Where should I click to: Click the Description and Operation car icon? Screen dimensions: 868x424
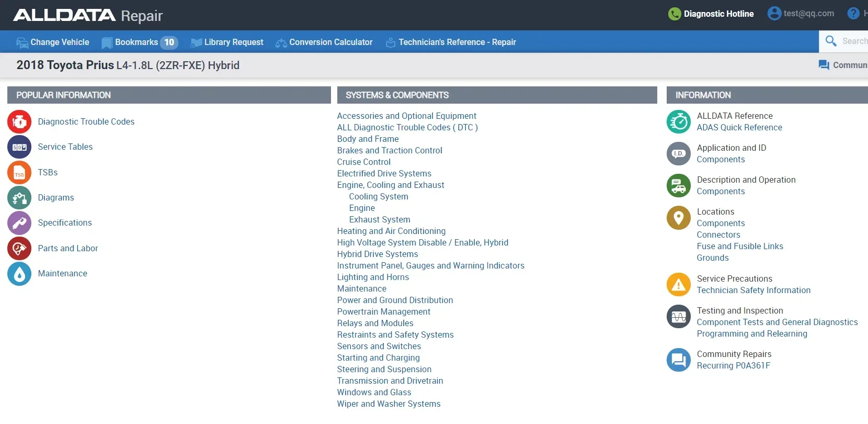pyautogui.click(x=679, y=186)
